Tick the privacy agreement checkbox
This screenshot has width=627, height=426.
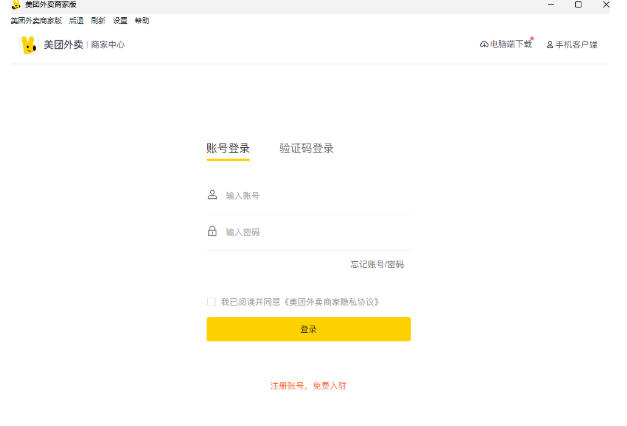[x=212, y=302]
